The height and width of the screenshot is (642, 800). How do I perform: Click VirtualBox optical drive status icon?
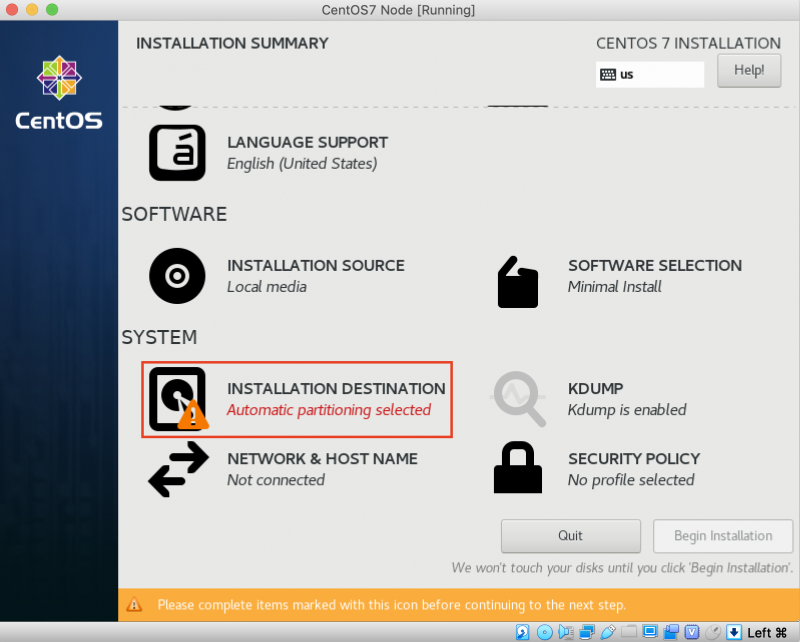point(544,632)
